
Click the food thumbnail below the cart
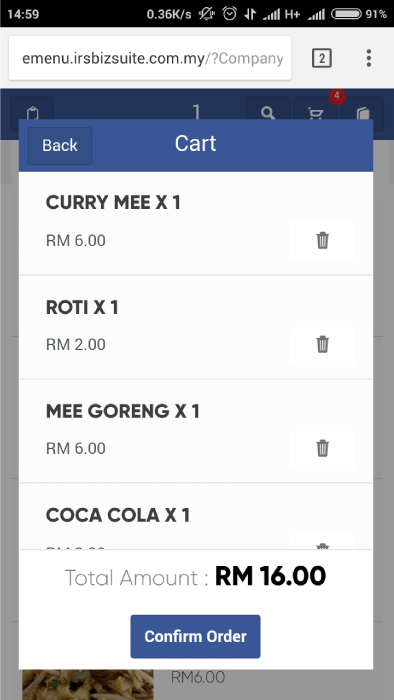(x=88, y=685)
